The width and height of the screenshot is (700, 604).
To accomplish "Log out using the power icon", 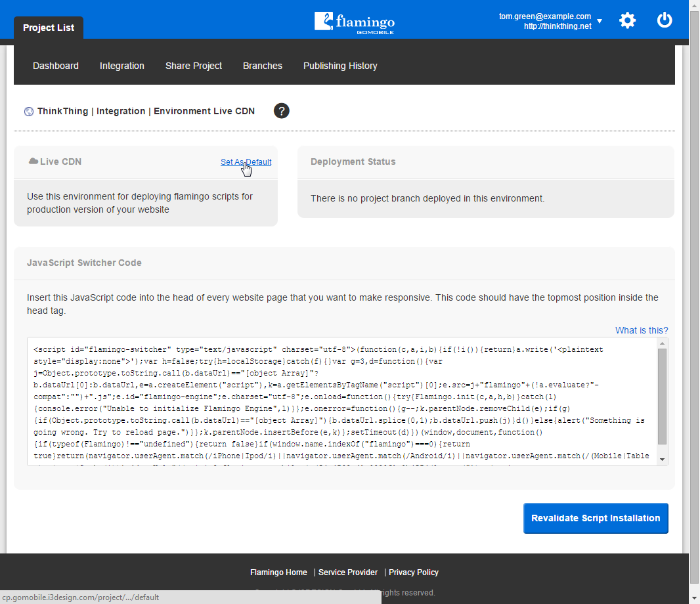I will 665,20.
